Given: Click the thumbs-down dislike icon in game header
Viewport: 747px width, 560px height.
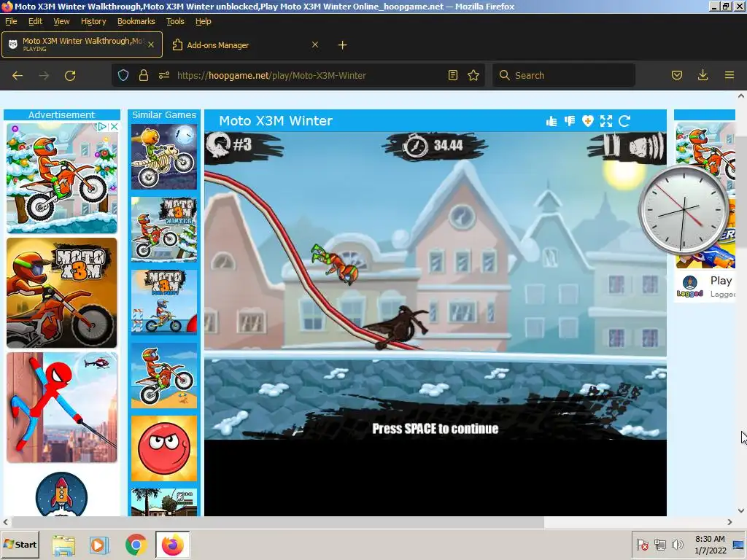Looking at the screenshot, I should click(569, 121).
